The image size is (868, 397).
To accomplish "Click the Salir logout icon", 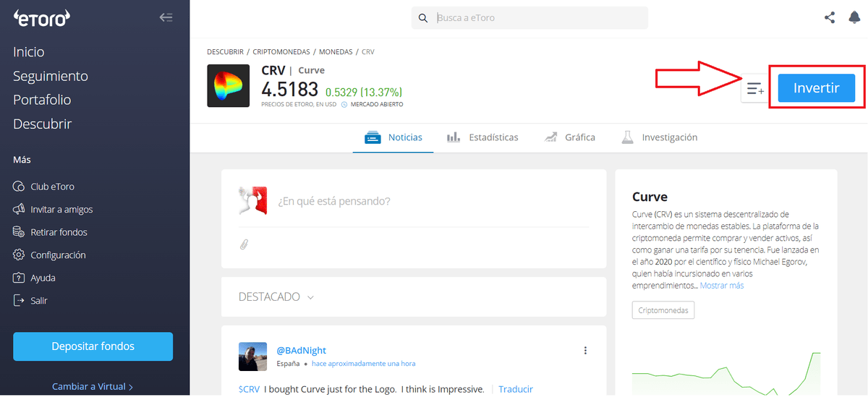I will (x=19, y=300).
